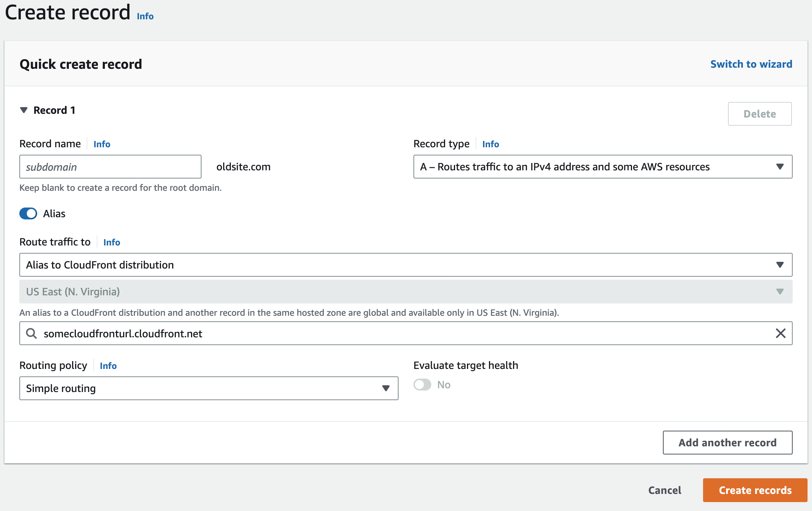Open the Record type dropdown
The width and height of the screenshot is (812, 511).
[x=603, y=167]
